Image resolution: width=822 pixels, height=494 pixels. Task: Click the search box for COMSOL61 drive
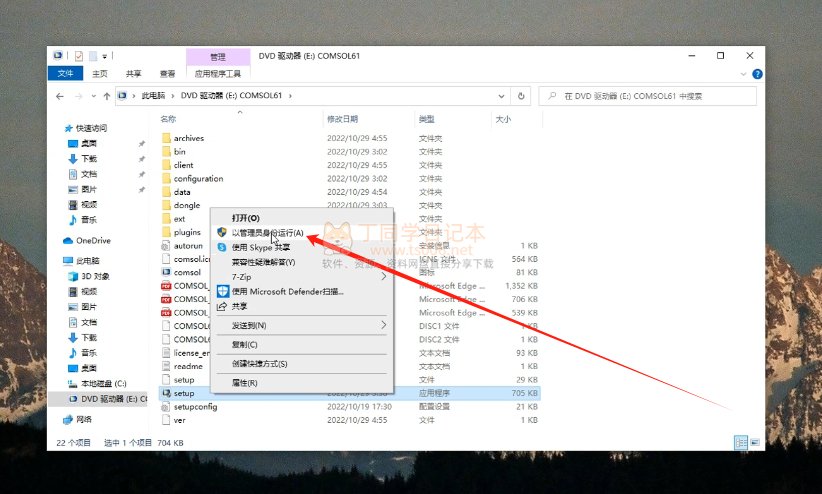click(647, 96)
